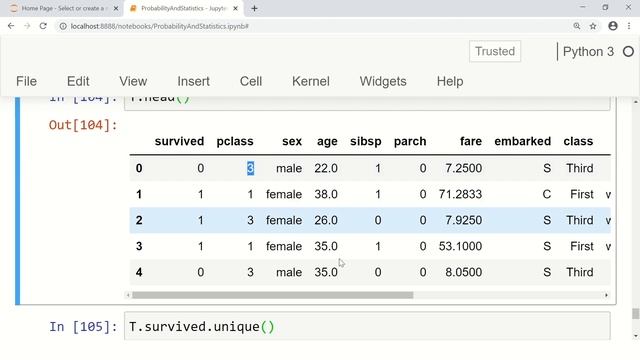Click the class column header

[x=578, y=141]
